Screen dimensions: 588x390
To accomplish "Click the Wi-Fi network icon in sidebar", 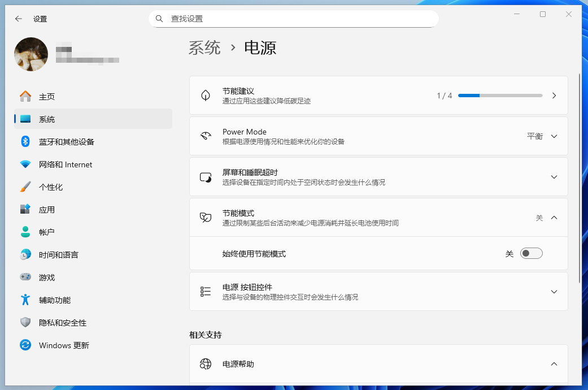I will [25, 164].
